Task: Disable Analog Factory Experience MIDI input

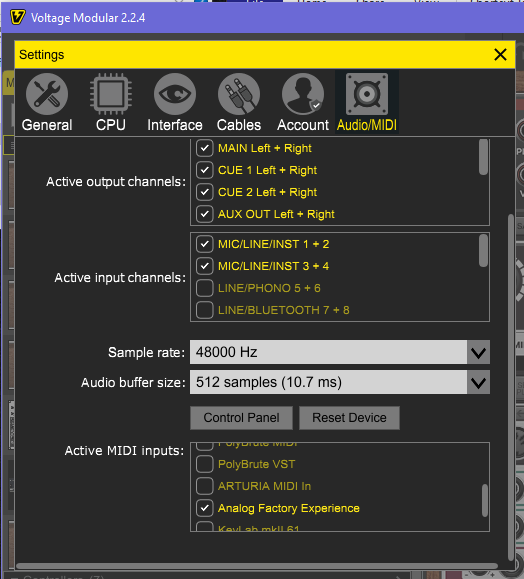Action: (x=205, y=508)
